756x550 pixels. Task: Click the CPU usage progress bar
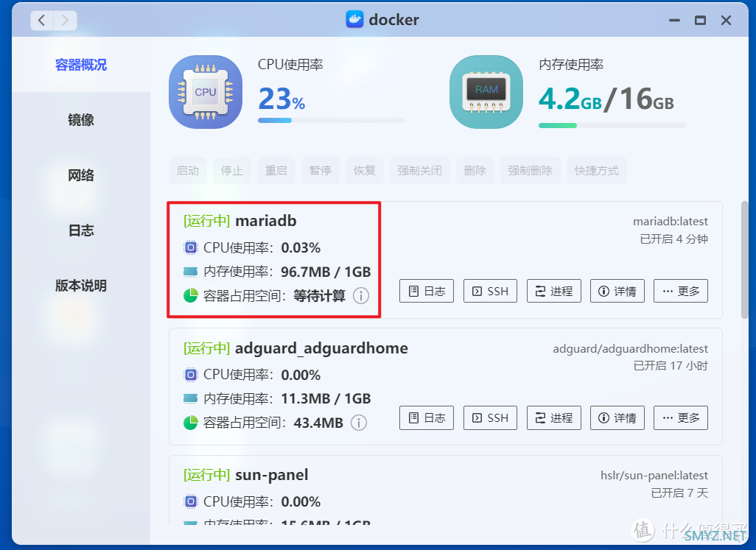tap(332, 121)
